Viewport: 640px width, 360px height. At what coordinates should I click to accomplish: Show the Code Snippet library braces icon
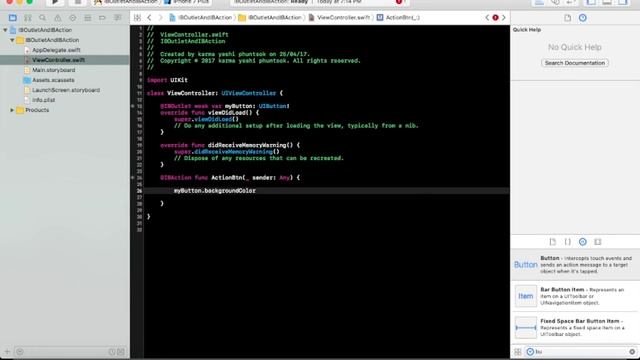[x=567, y=242]
